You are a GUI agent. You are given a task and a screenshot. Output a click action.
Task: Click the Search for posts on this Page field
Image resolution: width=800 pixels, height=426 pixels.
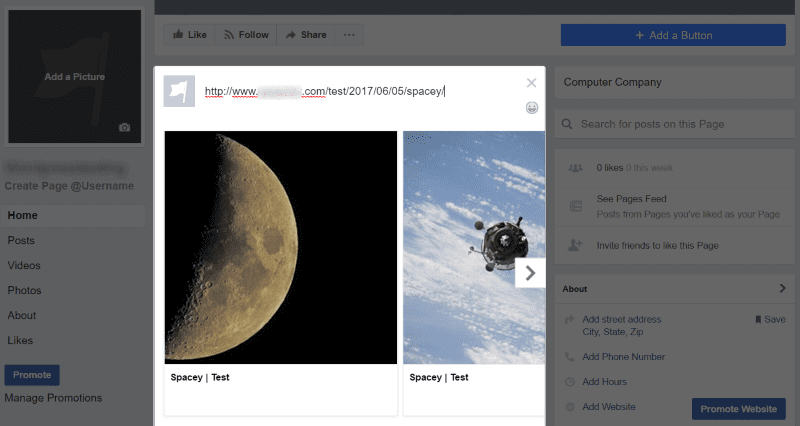674,124
